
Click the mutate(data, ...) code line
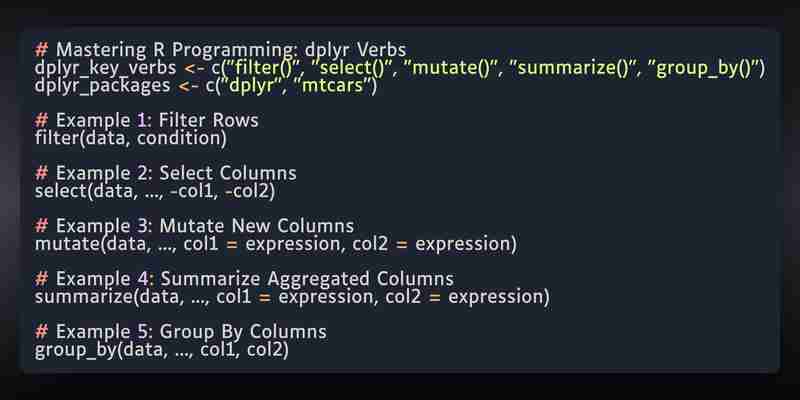pos(276,244)
